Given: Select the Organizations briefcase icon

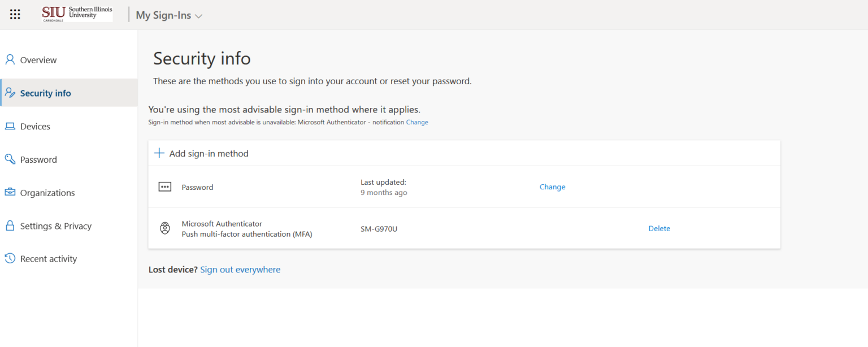Looking at the screenshot, I should [9, 192].
